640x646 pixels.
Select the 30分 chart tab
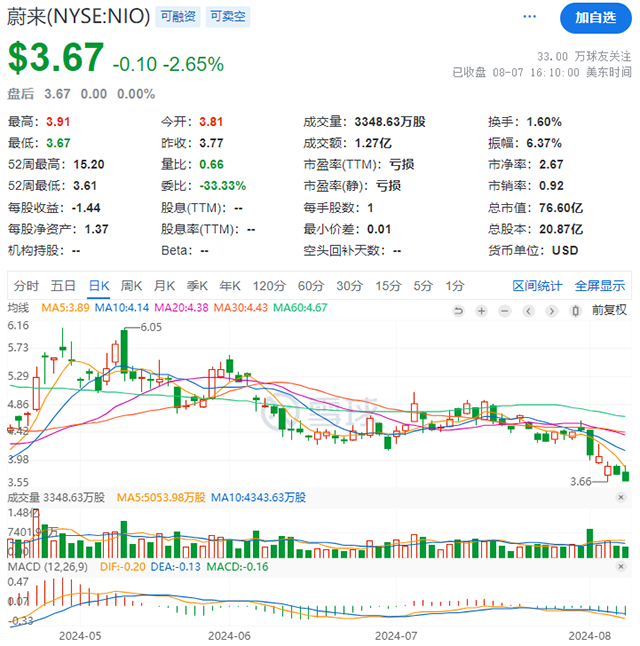349,286
